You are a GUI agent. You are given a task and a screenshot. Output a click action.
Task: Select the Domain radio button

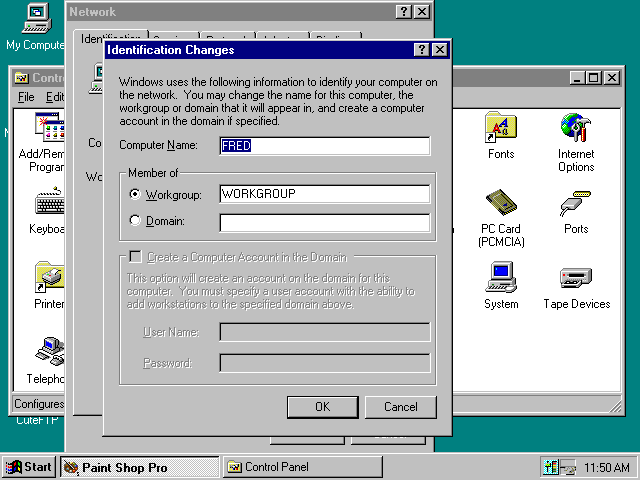click(135, 220)
